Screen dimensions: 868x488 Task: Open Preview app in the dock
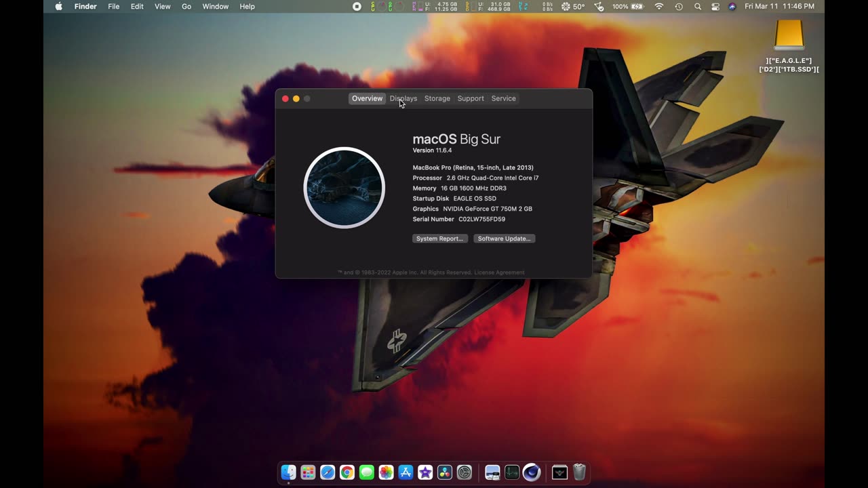[x=492, y=472]
